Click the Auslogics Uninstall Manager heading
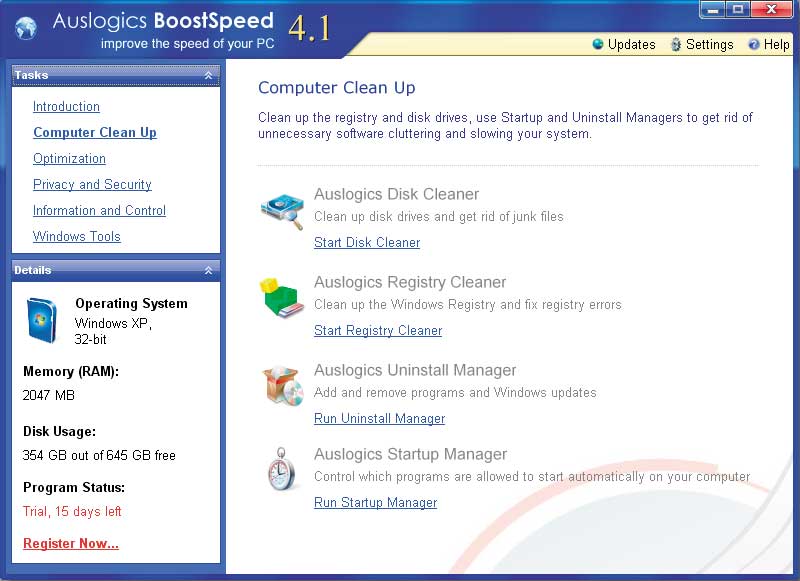This screenshot has width=800, height=581. point(415,370)
